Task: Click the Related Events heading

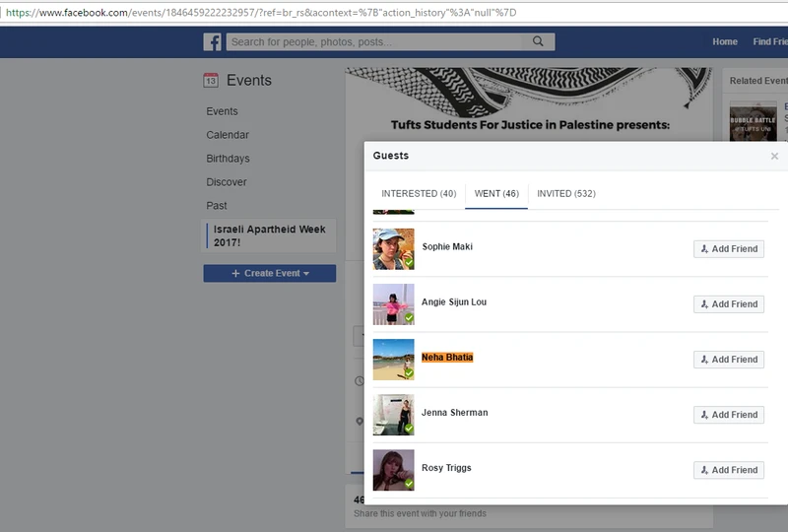Action: pyautogui.click(x=758, y=81)
